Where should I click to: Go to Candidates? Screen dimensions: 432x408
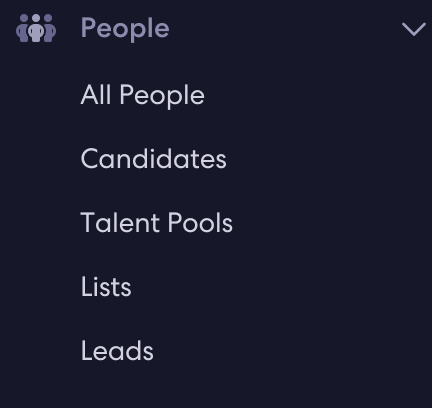click(x=153, y=159)
